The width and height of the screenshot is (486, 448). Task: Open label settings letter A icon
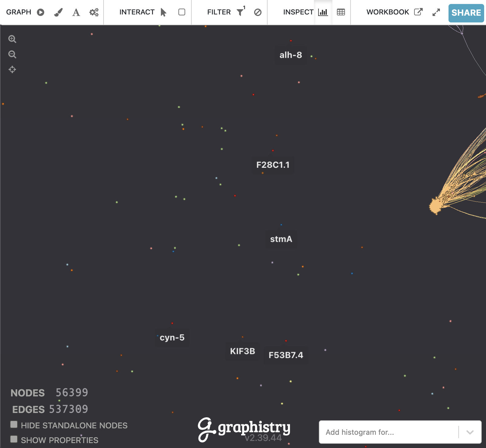76,12
